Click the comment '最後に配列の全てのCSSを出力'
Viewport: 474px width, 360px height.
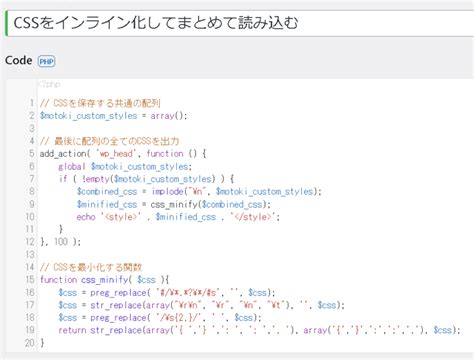109,141
